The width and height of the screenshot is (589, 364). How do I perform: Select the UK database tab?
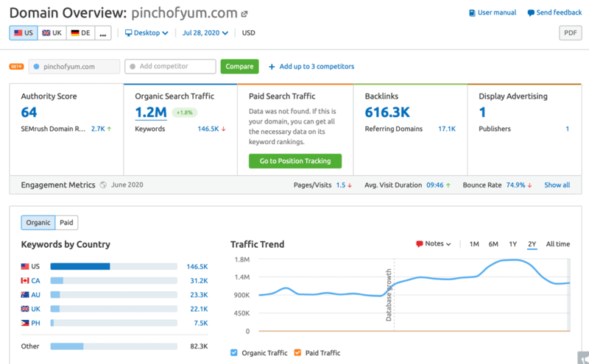coord(52,33)
